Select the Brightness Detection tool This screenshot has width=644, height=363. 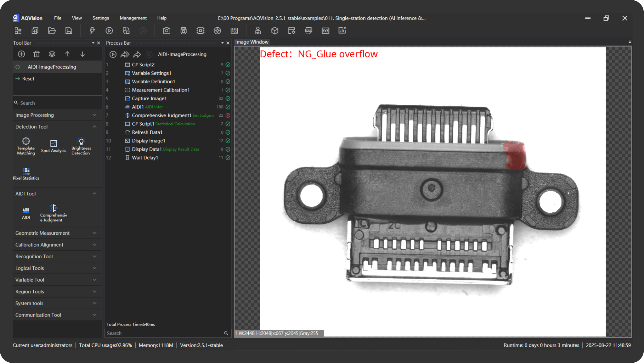(81, 146)
